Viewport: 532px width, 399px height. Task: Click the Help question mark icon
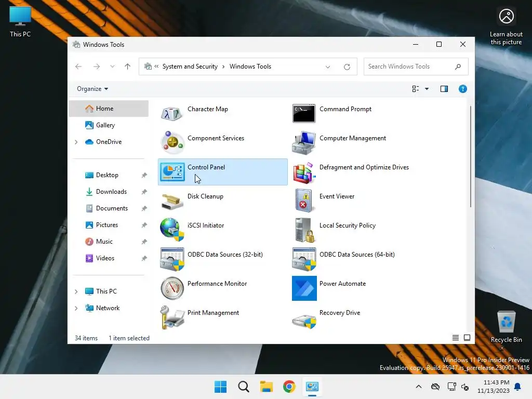click(463, 89)
